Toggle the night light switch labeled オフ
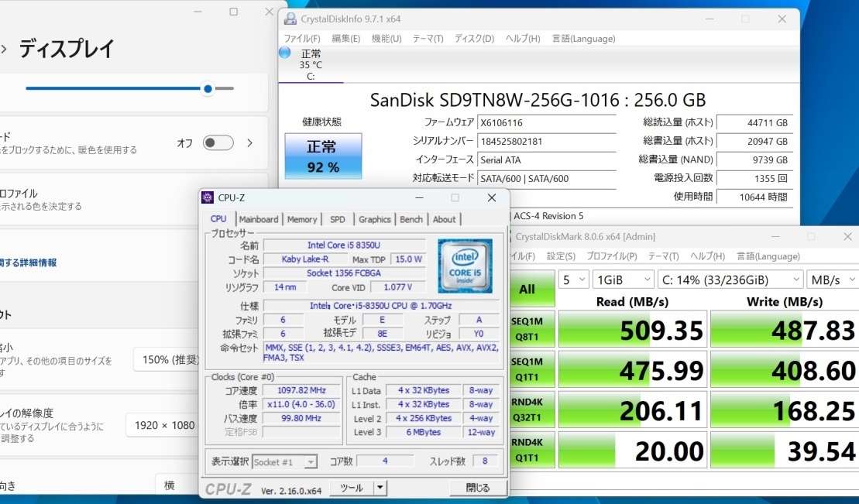Screen dimensions: 859x504 [218, 142]
